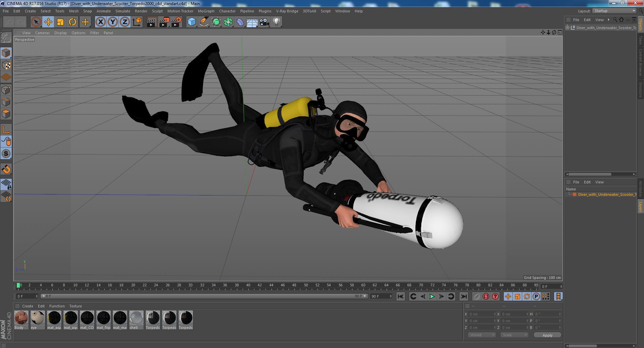Add a Light object bulb icon

click(277, 22)
